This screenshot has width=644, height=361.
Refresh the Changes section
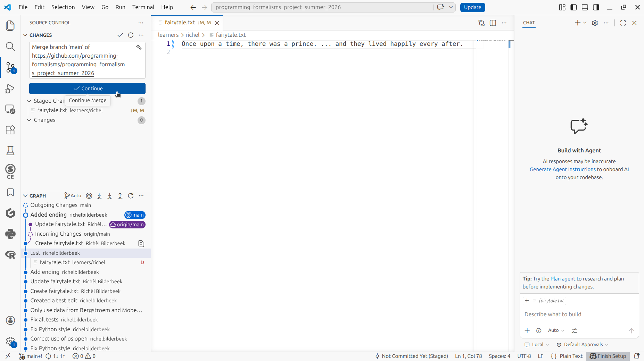point(131,35)
